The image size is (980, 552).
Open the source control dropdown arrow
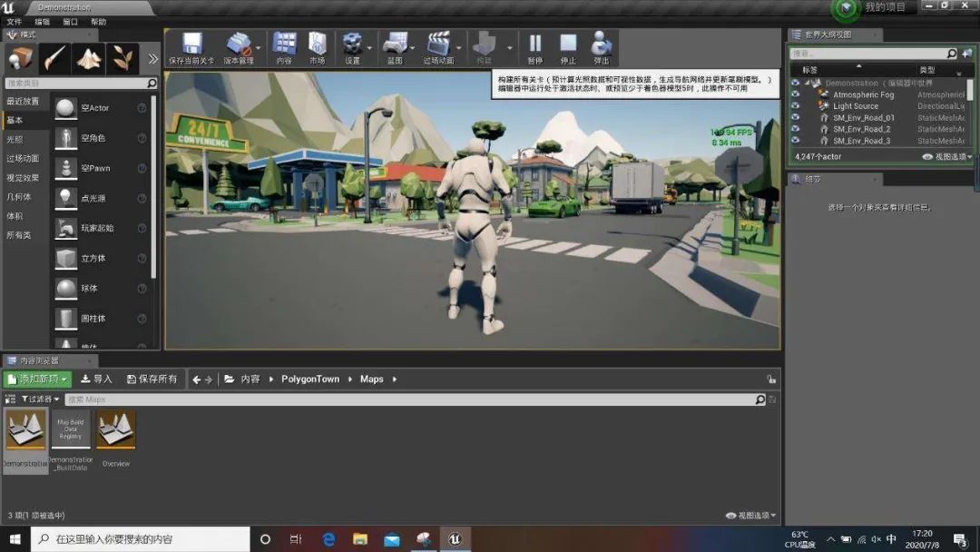click(x=258, y=48)
